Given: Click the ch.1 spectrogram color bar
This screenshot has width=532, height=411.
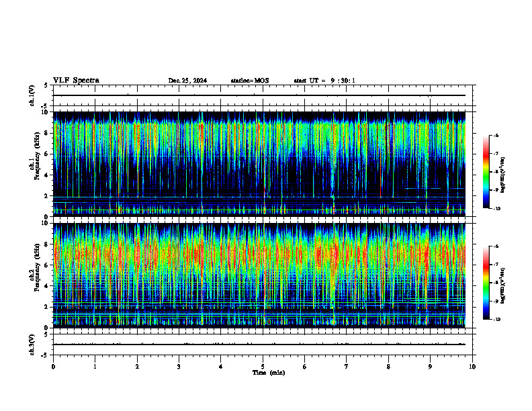Looking at the screenshot, I should pyautogui.click(x=486, y=172).
